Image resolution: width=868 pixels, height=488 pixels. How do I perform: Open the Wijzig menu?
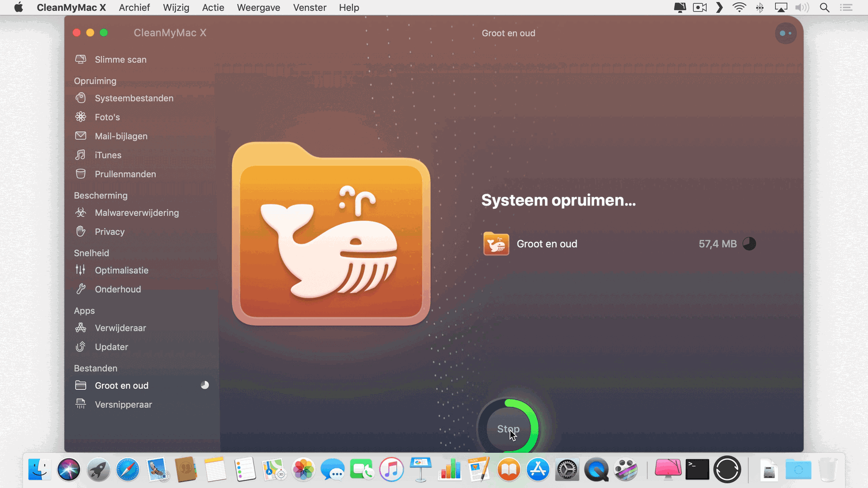tap(176, 8)
